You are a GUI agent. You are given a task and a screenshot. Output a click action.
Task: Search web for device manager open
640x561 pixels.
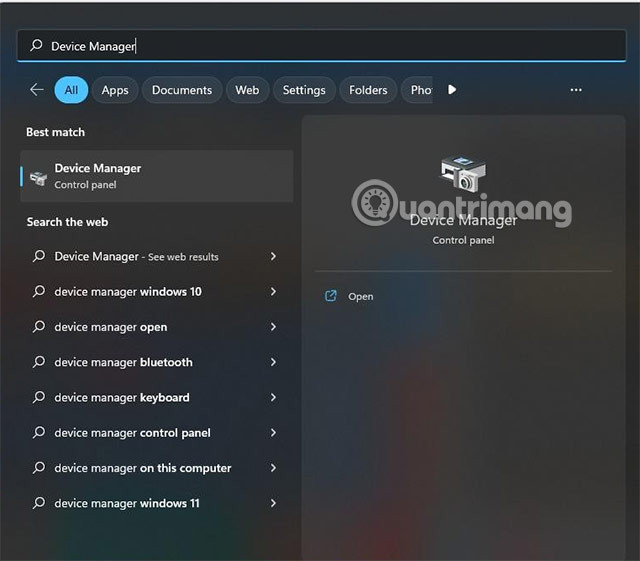(x=111, y=327)
